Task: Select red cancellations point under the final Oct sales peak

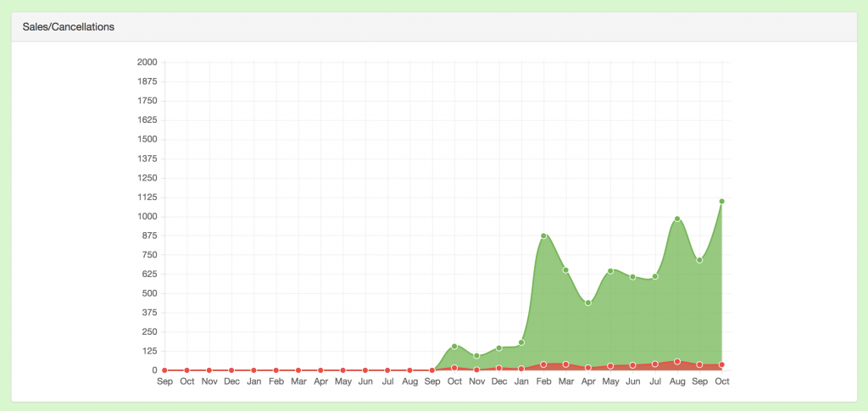Action: 722,364
